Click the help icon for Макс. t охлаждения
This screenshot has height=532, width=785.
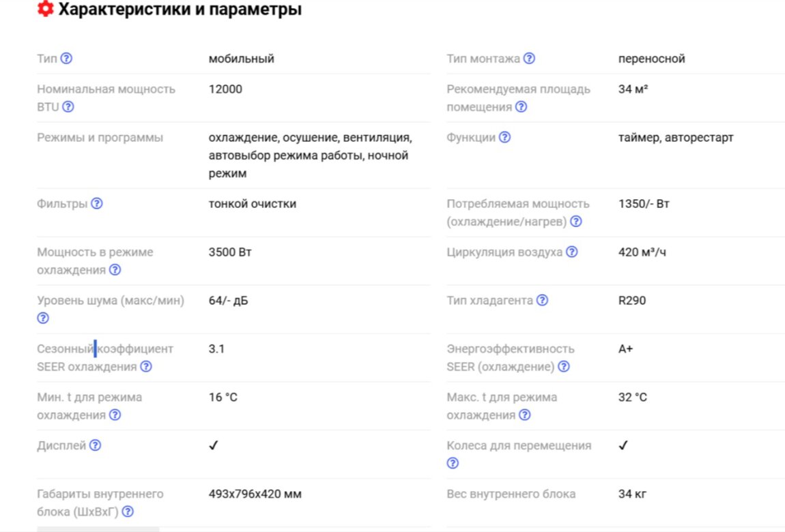pyautogui.click(x=524, y=415)
